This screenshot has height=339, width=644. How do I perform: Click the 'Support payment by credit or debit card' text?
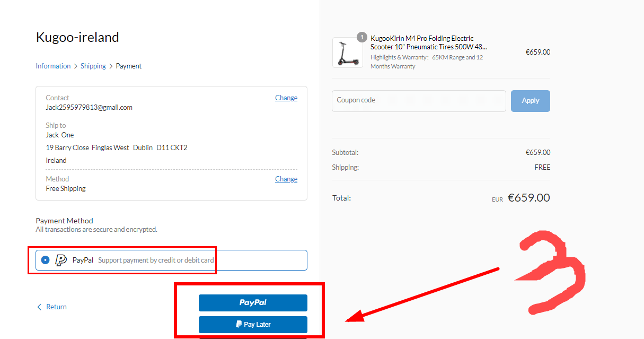click(156, 260)
